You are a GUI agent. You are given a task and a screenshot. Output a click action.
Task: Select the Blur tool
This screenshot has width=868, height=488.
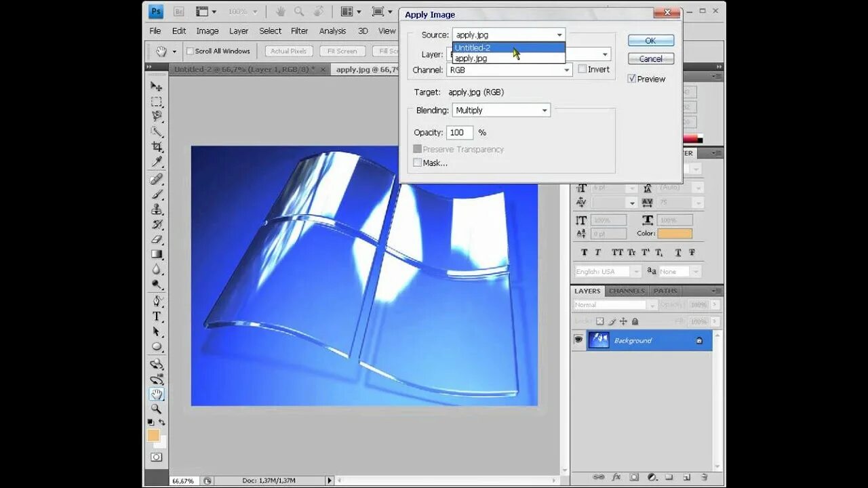coord(157,269)
